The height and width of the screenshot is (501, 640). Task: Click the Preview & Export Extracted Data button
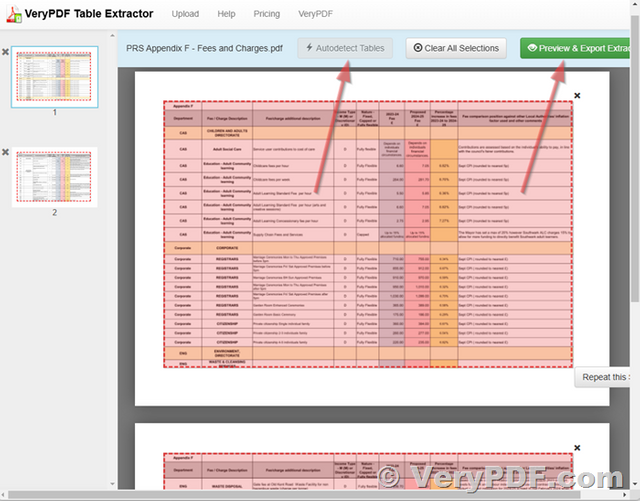click(575, 48)
